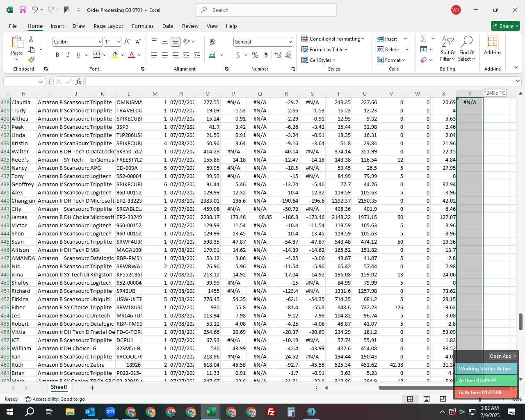Open the font size 11 dropdown
525x420 pixels.
[119, 42]
